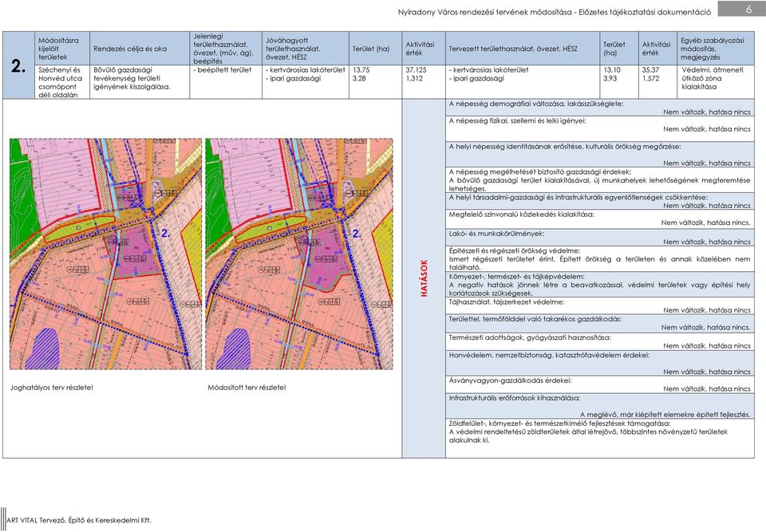Image resolution: width=766 pixels, height=532 pixels.
Task: Click "- kertvárosias lakóterület" under the Jóváhagyott területhasználat header
Action: [x=306, y=70]
